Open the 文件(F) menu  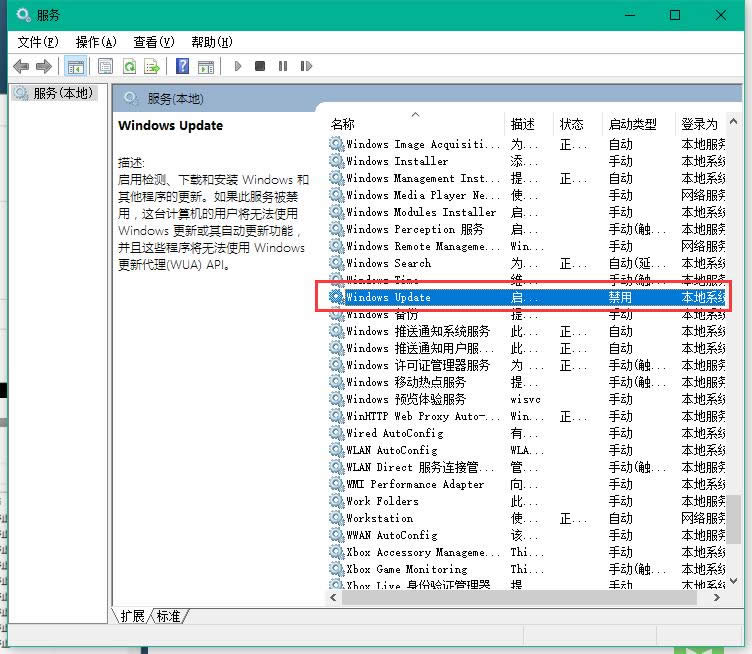coord(38,42)
